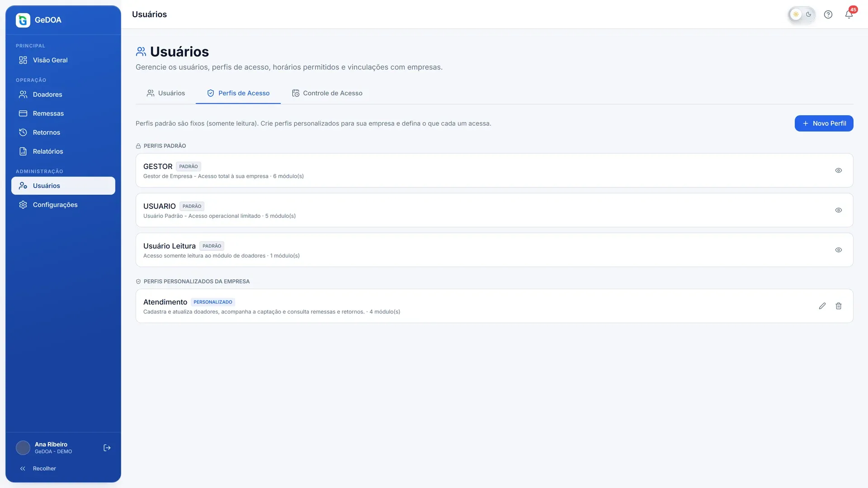View the USUARIO profile via eye icon
This screenshot has height=488, width=868.
tap(839, 210)
